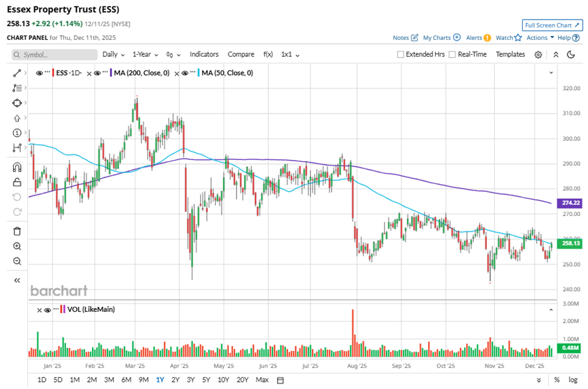Select the trend line drawing tool
588x389 pixels.
point(17,73)
